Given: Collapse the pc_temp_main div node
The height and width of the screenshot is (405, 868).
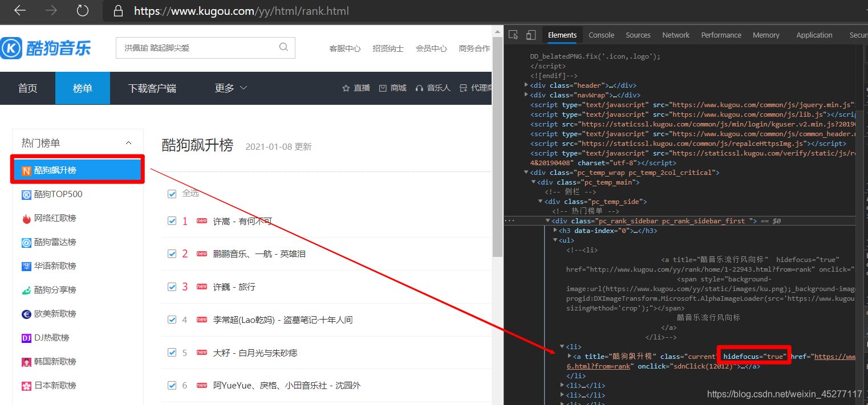Looking at the screenshot, I should pyautogui.click(x=534, y=182).
